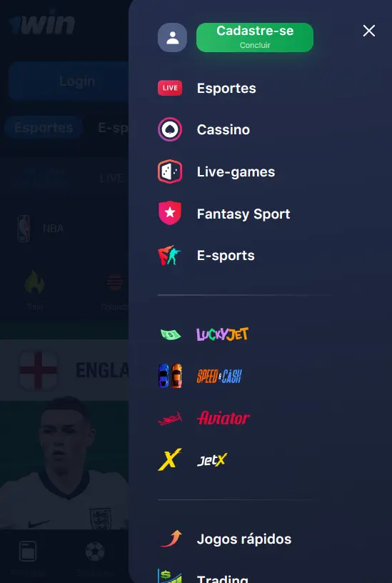Click the Fantasy Sport star shield icon
Viewport: 392px width, 583px height.
(170, 214)
